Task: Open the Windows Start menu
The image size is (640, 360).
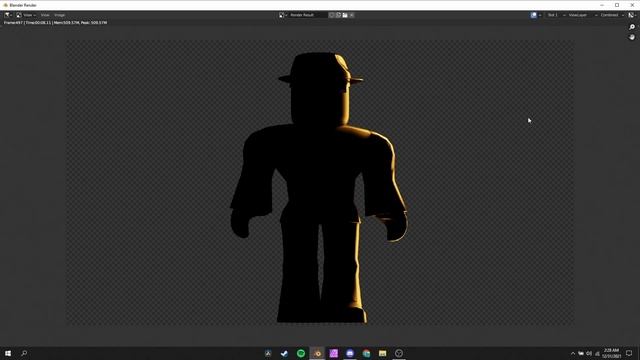Action: [x=8, y=353]
